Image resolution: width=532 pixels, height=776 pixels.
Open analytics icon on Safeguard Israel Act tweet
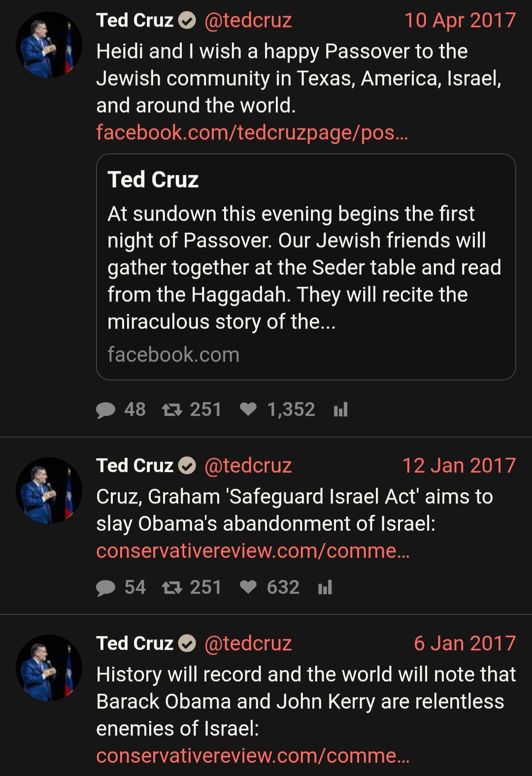(x=325, y=587)
